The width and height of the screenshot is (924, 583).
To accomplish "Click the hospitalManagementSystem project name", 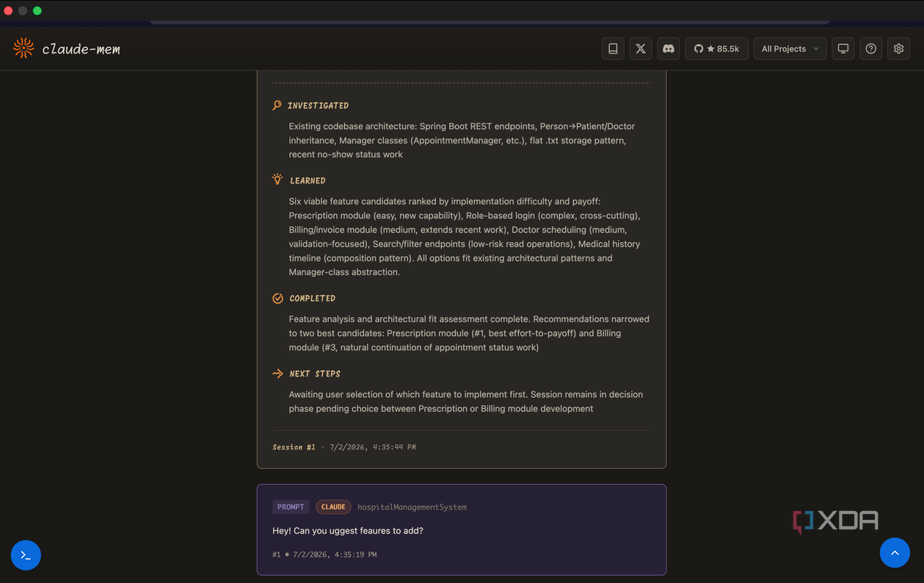I will pyautogui.click(x=412, y=507).
